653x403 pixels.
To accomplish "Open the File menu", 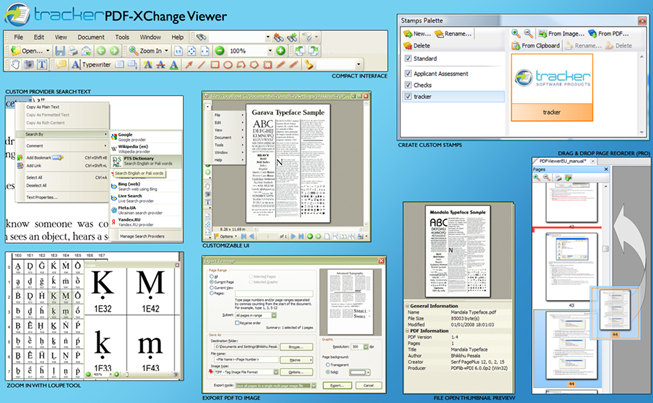I will [18, 37].
